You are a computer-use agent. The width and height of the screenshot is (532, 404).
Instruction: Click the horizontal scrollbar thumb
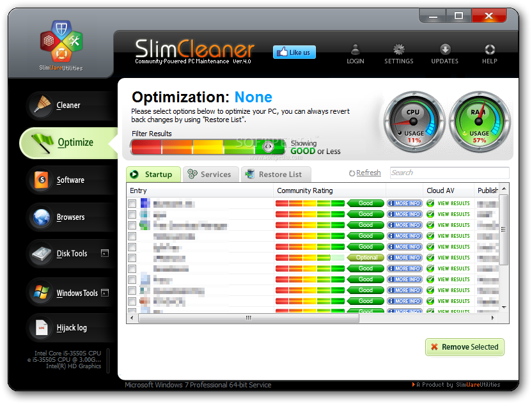click(249, 318)
